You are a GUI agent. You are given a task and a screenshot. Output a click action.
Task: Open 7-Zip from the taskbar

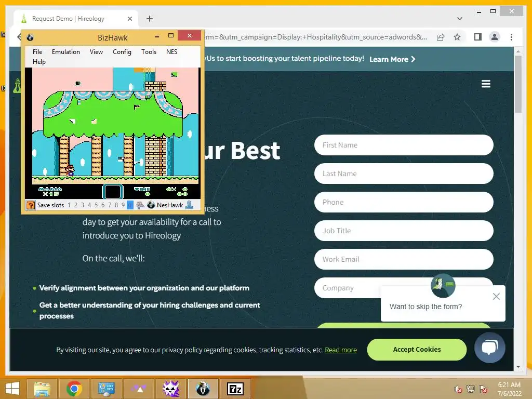[x=235, y=389]
